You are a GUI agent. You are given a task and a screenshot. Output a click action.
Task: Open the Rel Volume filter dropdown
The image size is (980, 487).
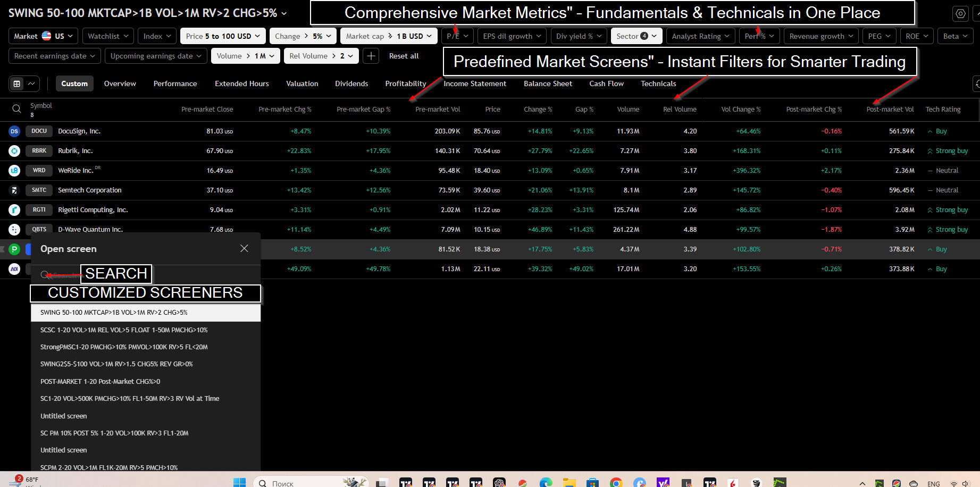click(x=321, y=56)
